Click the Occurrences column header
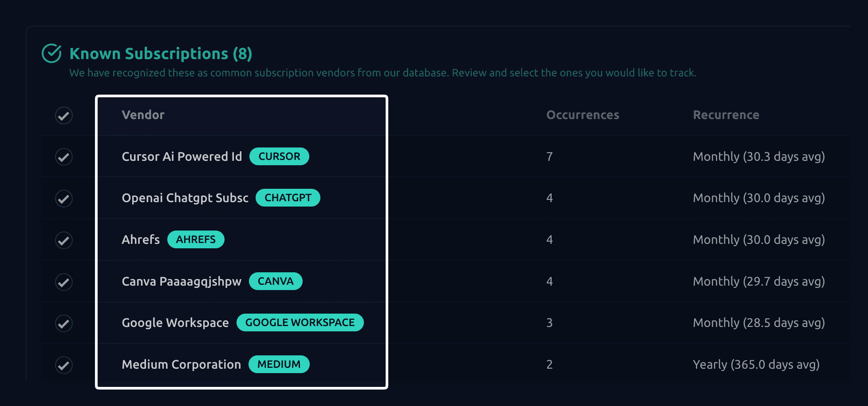This screenshot has width=868, height=406. click(583, 115)
